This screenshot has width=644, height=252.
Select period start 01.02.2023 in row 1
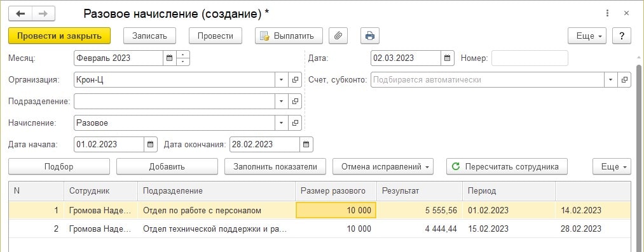[509, 211]
